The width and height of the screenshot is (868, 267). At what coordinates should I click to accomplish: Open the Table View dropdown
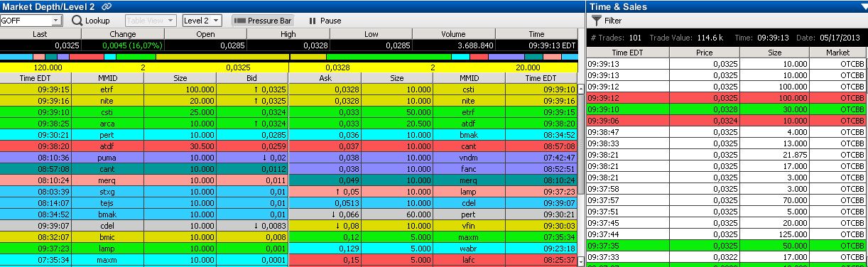point(151,21)
